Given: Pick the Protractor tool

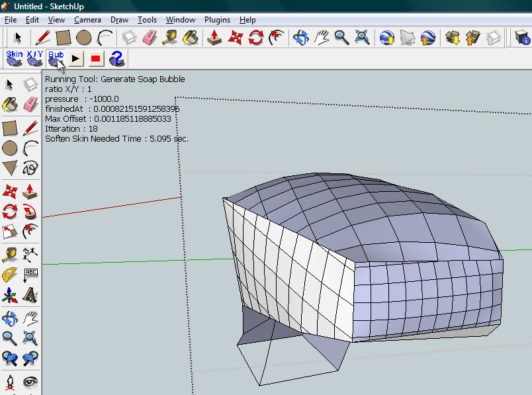Looking at the screenshot, I should (10, 275).
